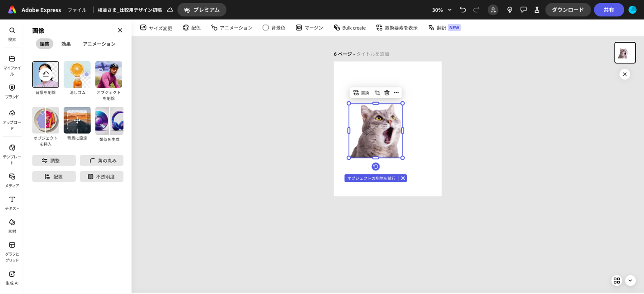Open Bulk create

click(349, 28)
